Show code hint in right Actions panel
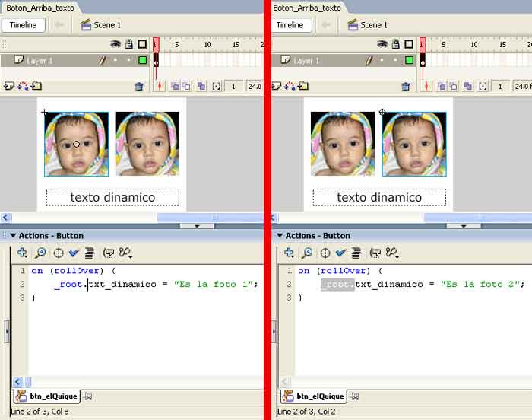This screenshot has height=420, width=532. (x=375, y=253)
